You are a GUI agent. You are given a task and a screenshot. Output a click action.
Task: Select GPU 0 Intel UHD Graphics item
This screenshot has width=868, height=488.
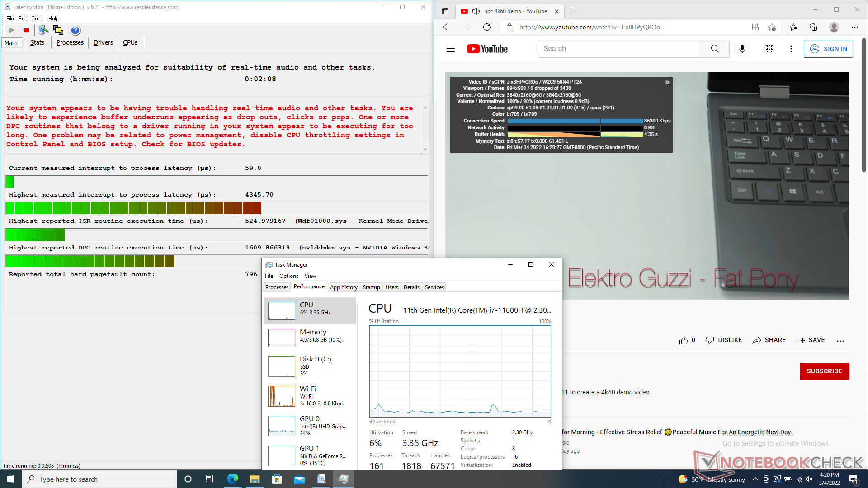pos(310,426)
